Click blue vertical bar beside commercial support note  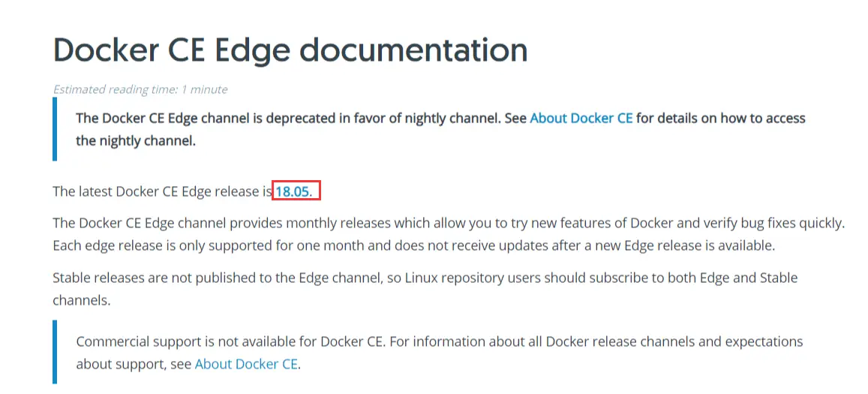point(55,352)
